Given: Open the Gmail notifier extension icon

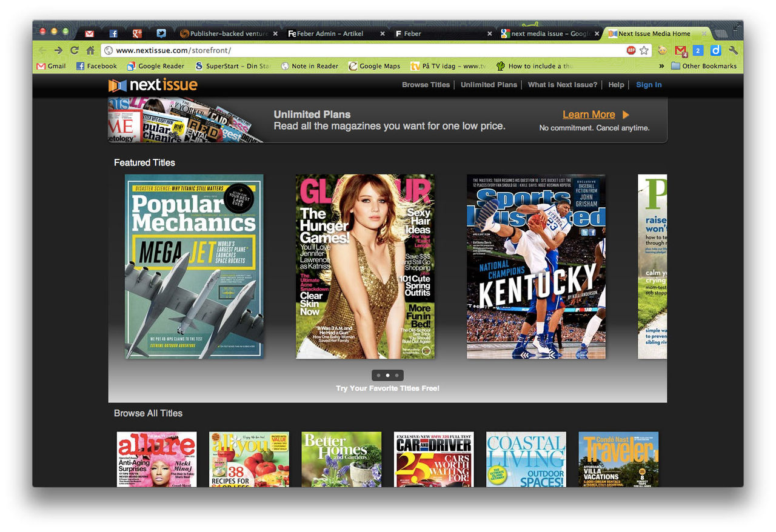Looking at the screenshot, I should click(x=680, y=50).
